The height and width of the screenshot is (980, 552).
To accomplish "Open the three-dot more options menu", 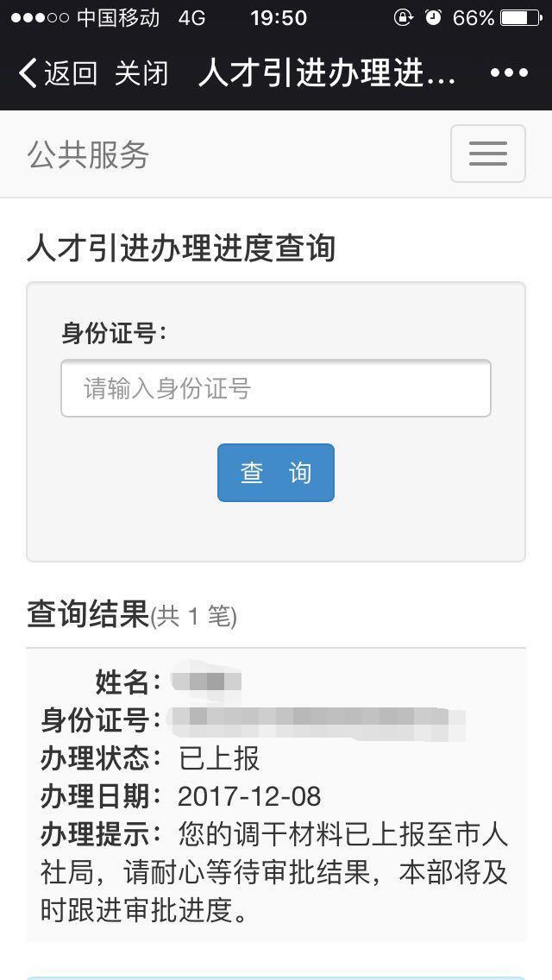I will pyautogui.click(x=509, y=73).
